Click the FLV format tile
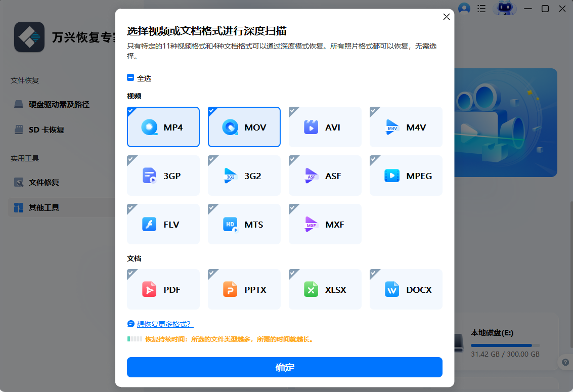The width and height of the screenshot is (573, 392). tap(163, 224)
